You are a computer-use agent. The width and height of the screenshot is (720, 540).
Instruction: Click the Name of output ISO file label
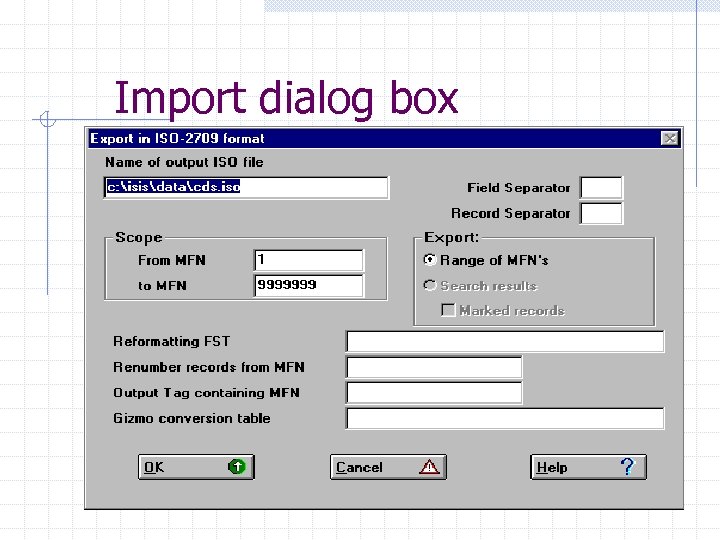184,162
